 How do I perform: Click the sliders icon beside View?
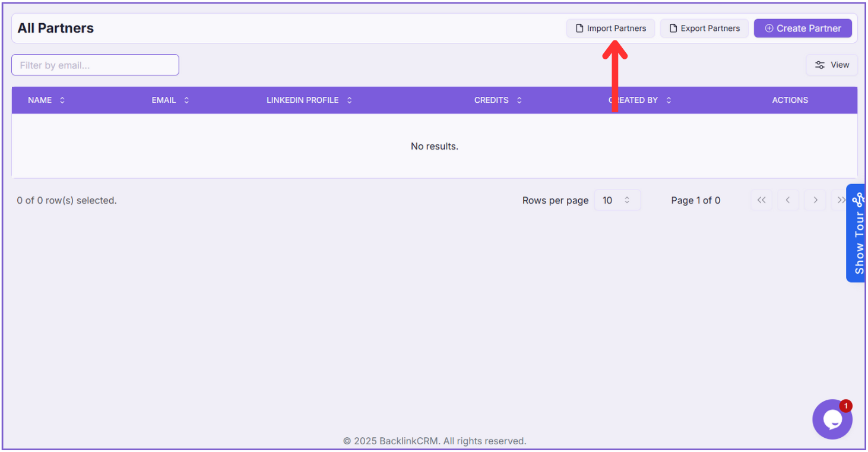point(820,65)
